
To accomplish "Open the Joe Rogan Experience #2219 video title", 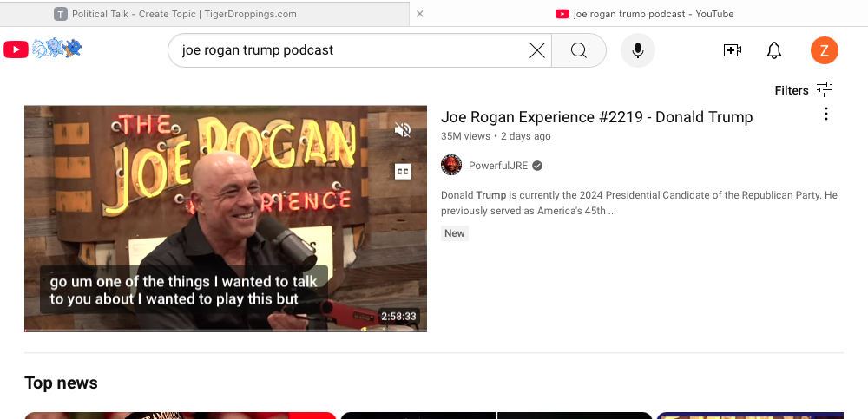I will (x=597, y=117).
